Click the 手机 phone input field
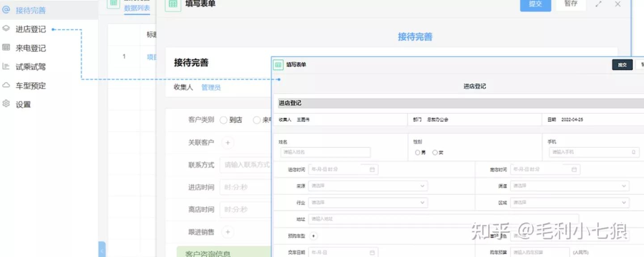Screen dimensions: 644x257 point(594,152)
